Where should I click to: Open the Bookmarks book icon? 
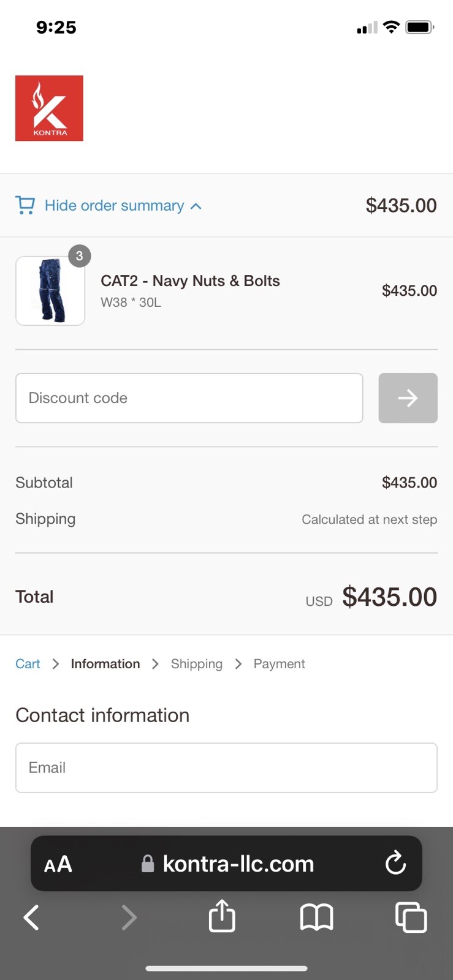pyautogui.click(x=316, y=918)
